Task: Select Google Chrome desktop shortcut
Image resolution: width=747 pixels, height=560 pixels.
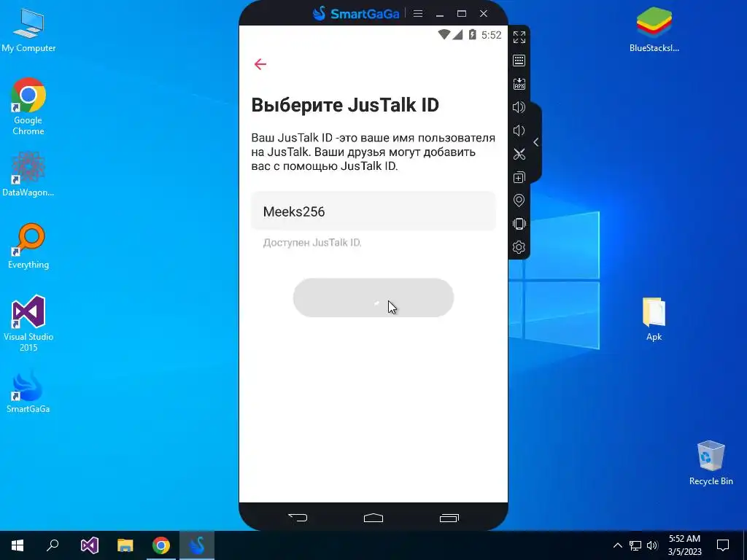Action: click(28, 106)
